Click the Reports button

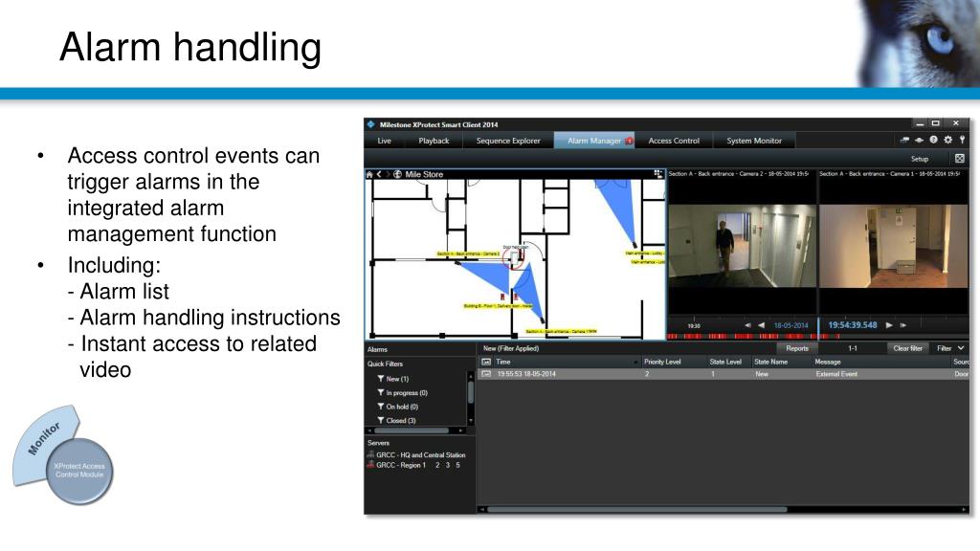tap(797, 348)
